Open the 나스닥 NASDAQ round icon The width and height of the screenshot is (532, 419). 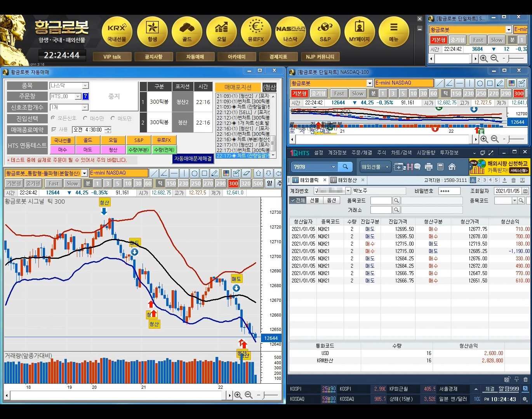(290, 32)
